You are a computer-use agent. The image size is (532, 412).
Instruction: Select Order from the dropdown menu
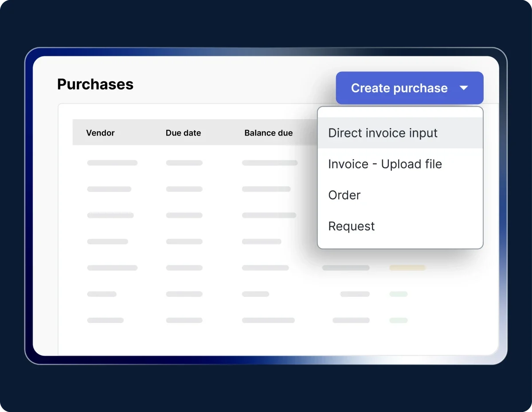(x=344, y=195)
